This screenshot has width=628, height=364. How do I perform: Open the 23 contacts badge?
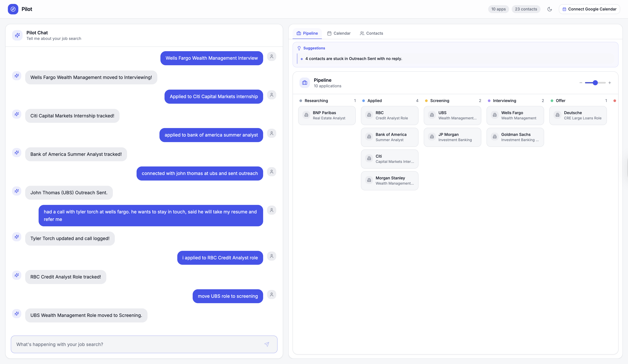pyautogui.click(x=526, y=9)
